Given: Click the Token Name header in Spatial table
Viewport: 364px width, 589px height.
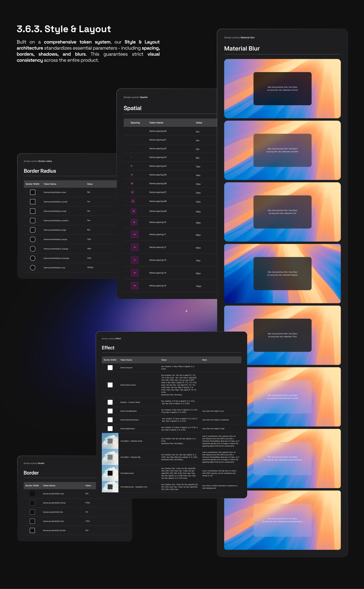Looking at the screenshot, I should (156, 123).
